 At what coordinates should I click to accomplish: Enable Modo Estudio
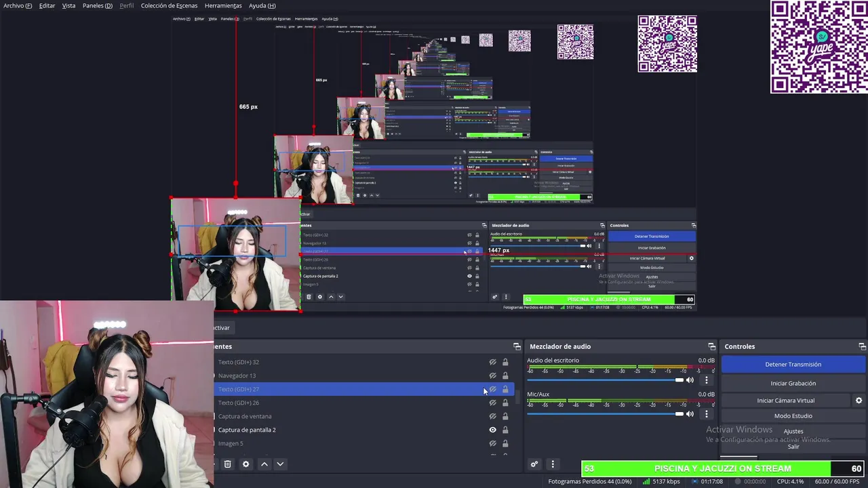(793, 416)
